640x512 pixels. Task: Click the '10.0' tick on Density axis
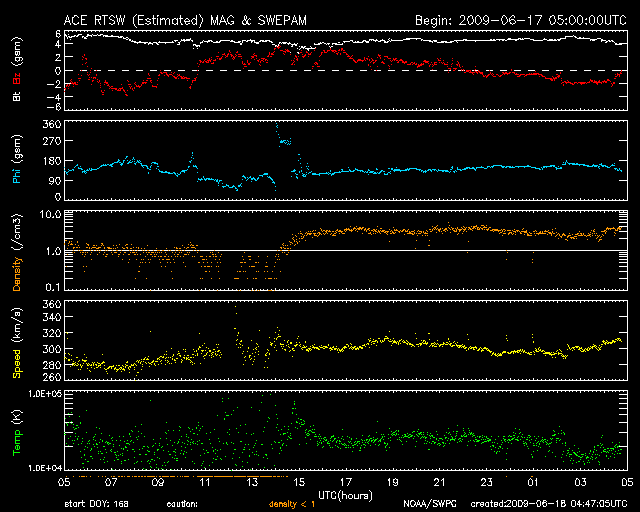coord(50,214)
